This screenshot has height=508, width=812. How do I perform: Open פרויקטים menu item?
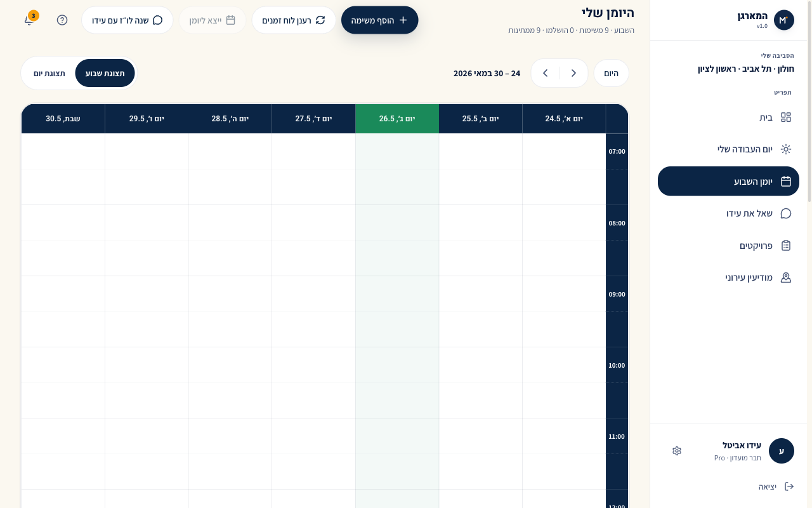(728, 245)
